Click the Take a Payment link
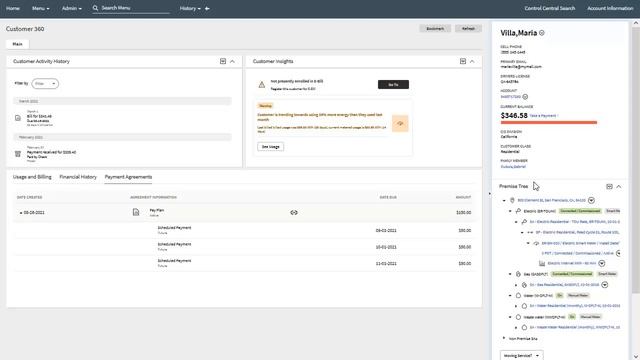Screen dimensions: 640x360 click(x=543, y=116)
